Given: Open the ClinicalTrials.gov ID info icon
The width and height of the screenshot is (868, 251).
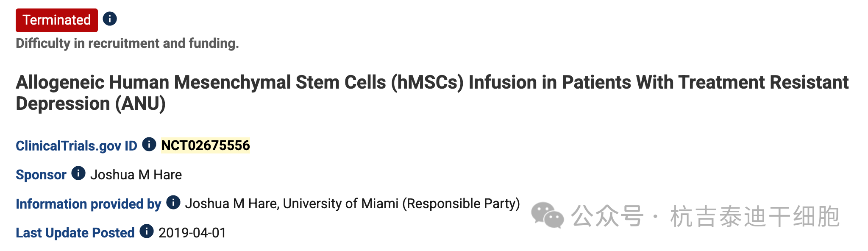Looking at the screenshot, I should [149, 145].
